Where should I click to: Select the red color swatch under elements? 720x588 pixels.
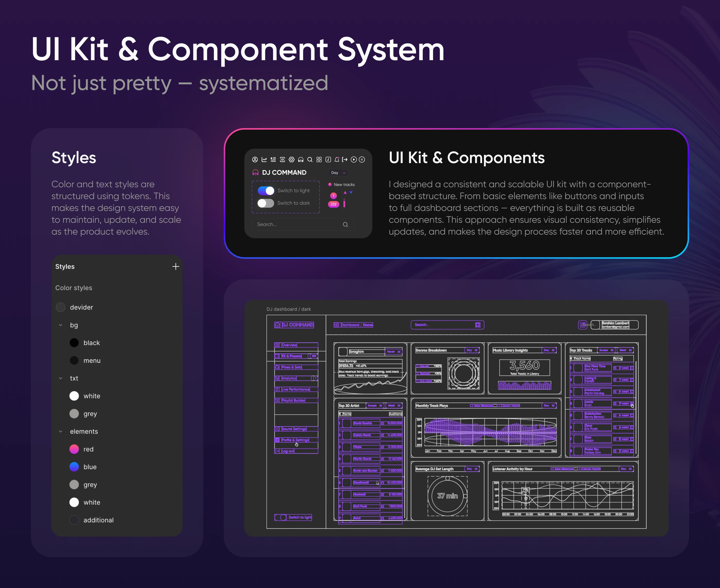(x=74, y=449)
